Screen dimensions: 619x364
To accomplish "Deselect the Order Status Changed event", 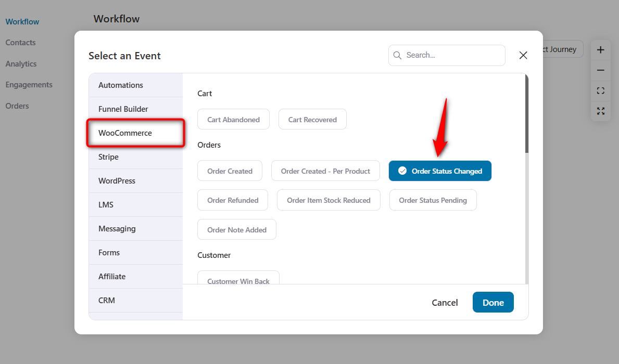I will pos(440,171).
